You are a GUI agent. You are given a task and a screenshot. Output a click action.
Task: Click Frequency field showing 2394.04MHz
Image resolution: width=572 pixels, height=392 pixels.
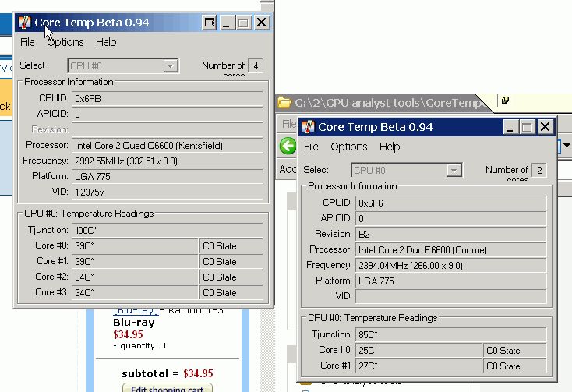point(451,266)
